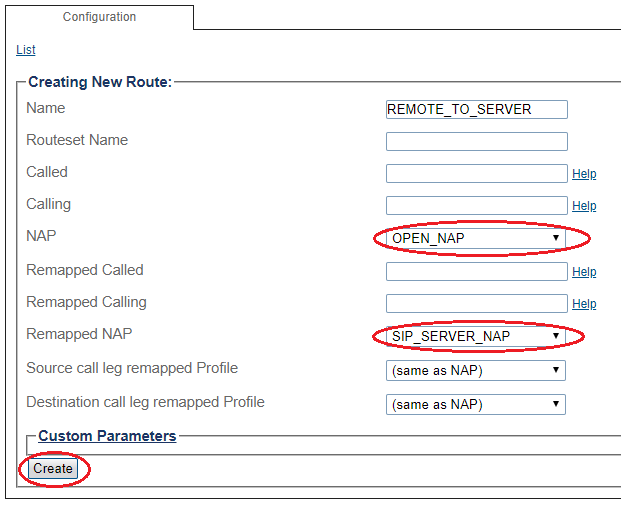Select the Calling text field
621x508 pixels.
tap(476, 206)
